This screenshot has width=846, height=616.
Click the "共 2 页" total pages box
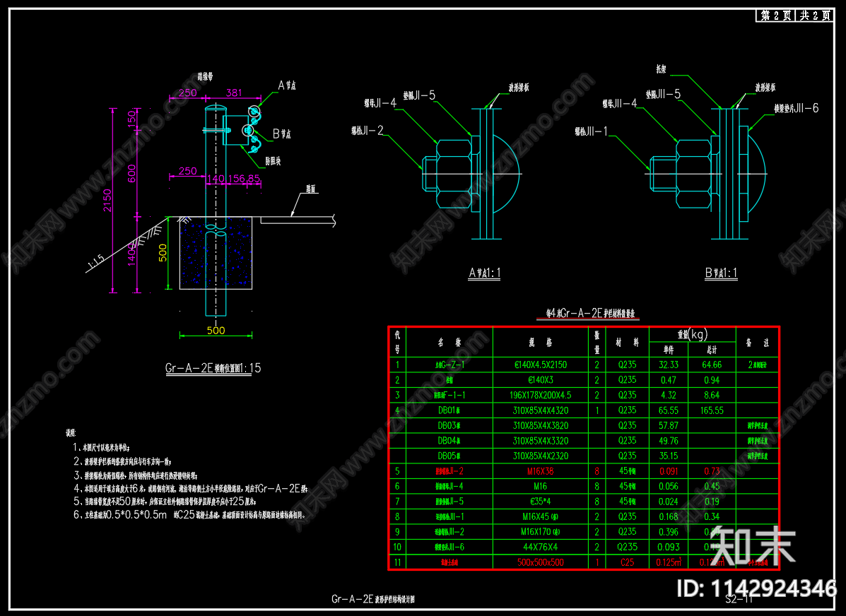[x=815, y=15]
